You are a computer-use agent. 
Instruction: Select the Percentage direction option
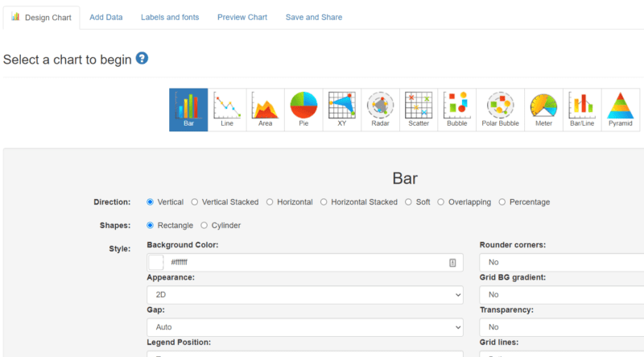coord(503,202)
